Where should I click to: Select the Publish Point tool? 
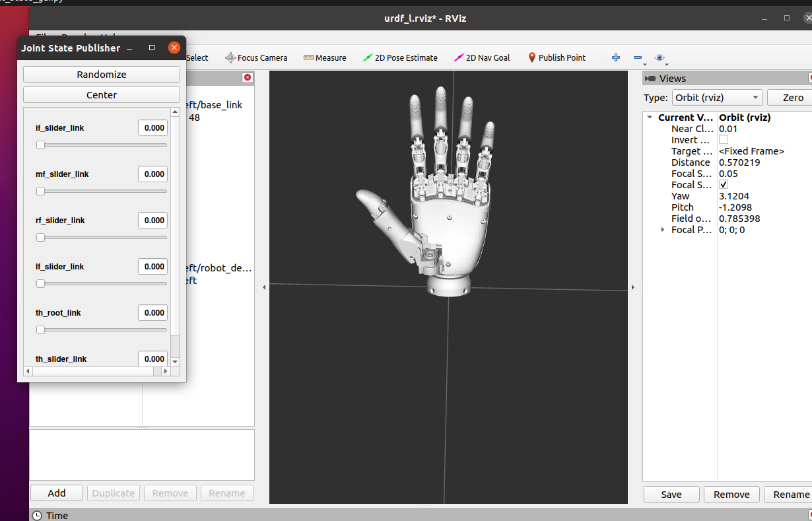coord(557,58)
